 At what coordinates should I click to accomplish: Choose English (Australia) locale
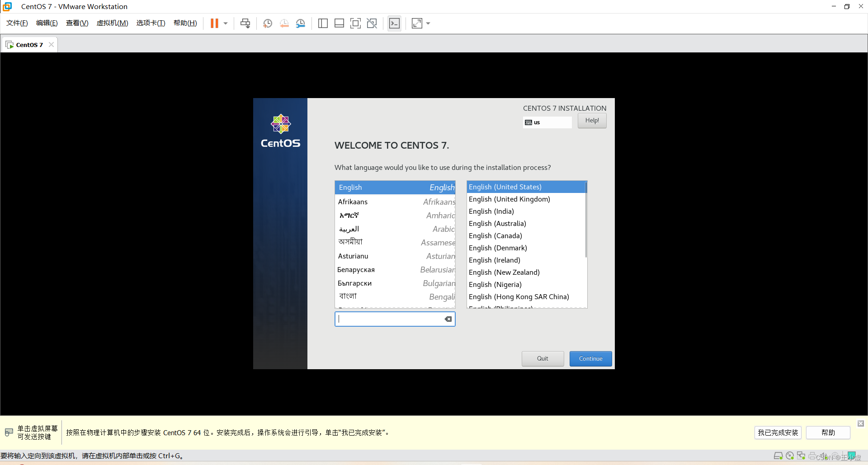pyautogui.click(x=526, y=224)
